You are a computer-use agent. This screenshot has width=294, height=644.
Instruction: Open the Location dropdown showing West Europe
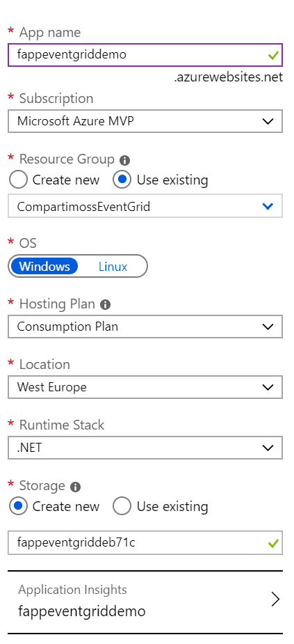[x=145, y=387]
